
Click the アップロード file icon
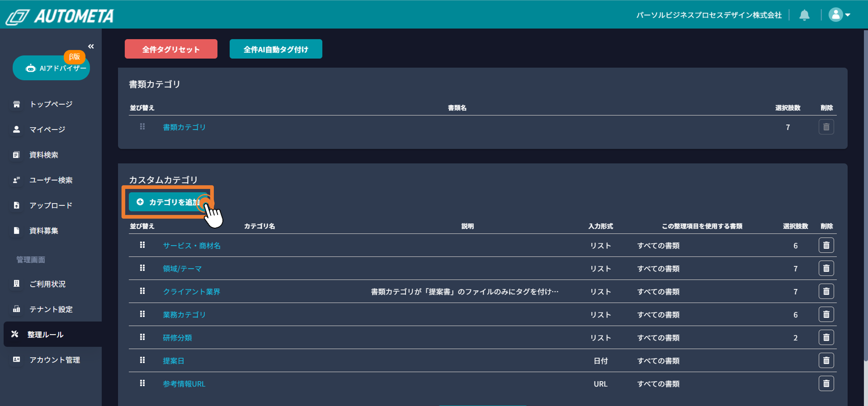(x=16, y=205)
